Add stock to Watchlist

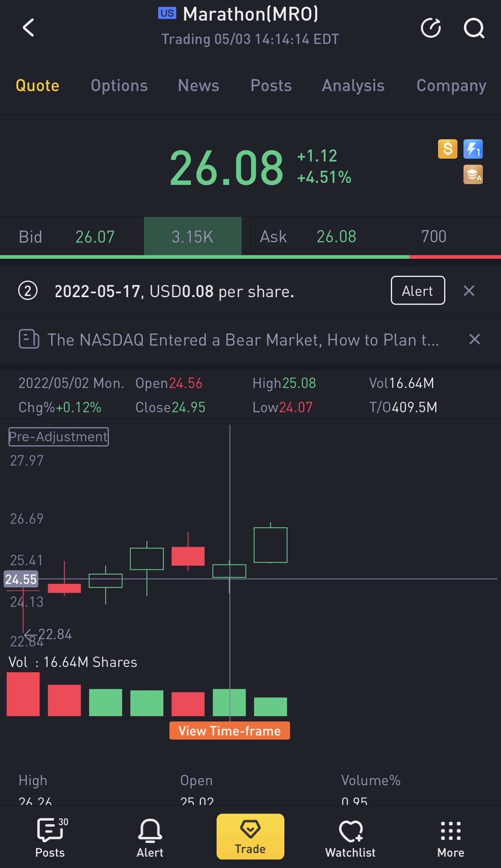click(350, 837)
